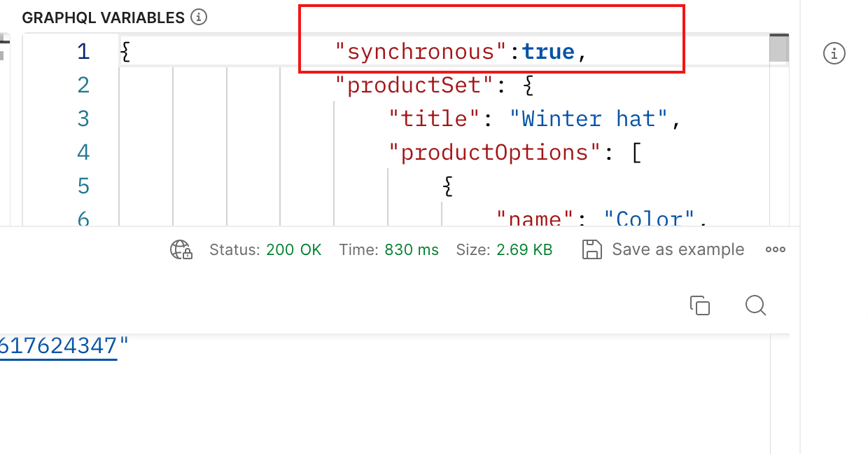Click the 830 ms response time
This screenshot has height=454, width=868.
412,249
